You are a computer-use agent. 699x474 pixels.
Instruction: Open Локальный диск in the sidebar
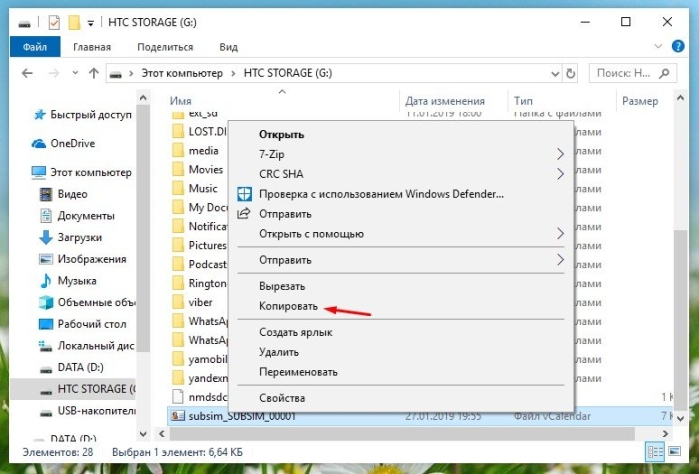pyautogui.click(x=86, y=346)
